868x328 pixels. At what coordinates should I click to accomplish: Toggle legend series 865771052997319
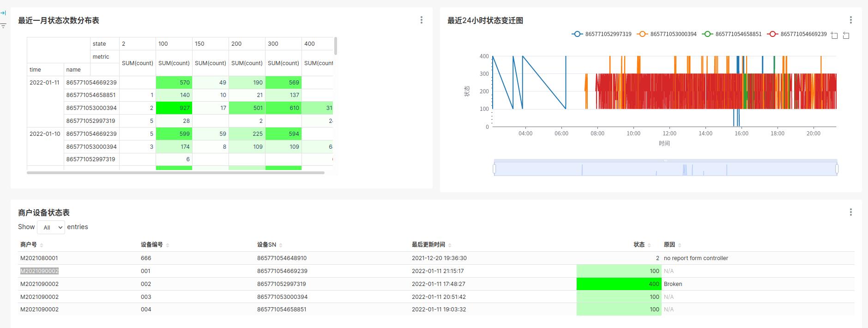click(x=602, y=34)
